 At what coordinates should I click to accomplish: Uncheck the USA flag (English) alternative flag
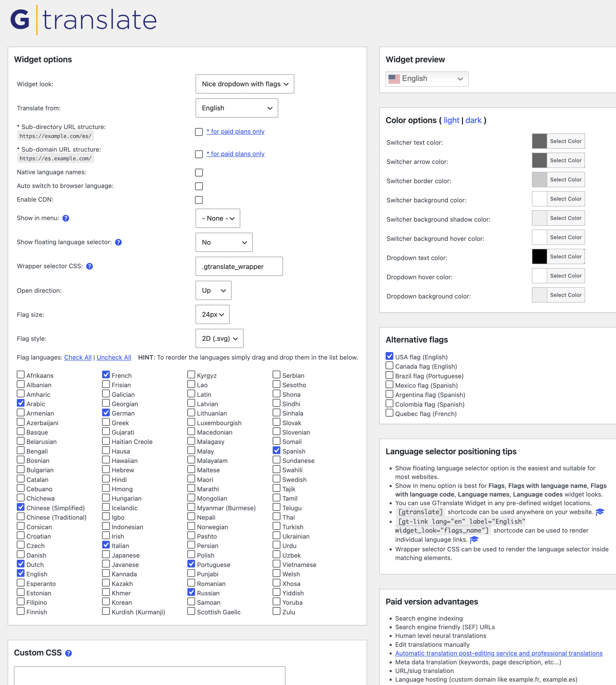[389, 356]
